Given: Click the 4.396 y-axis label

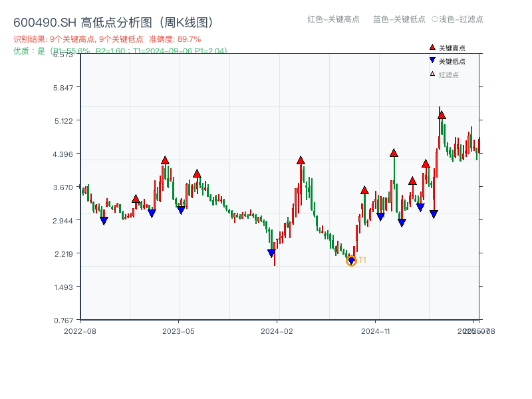Looking at the screenshot, I should pos(63,154).
